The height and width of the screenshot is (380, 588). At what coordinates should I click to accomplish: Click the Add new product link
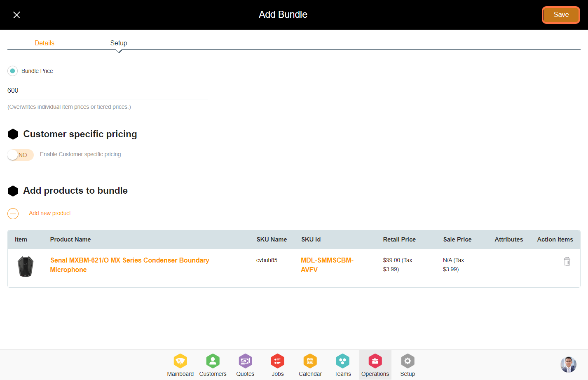50,213
